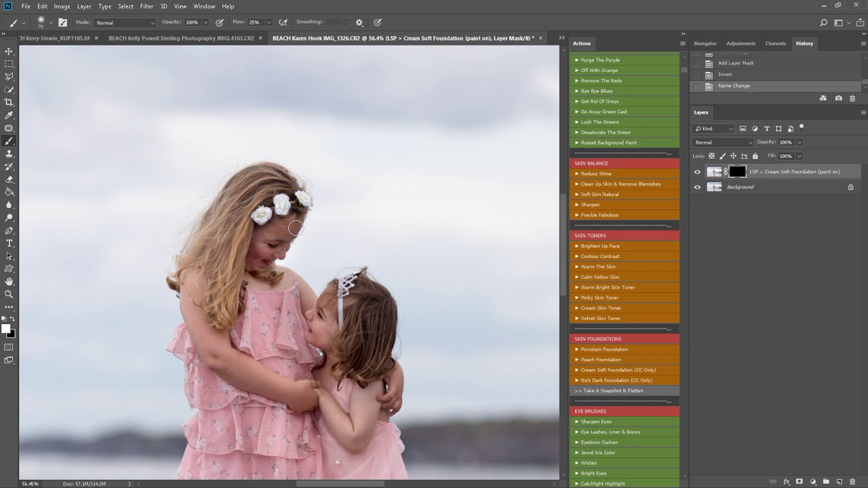Switch to the Channels tab
This screenshot has height=488, width=868.
[x=776, y=43]
